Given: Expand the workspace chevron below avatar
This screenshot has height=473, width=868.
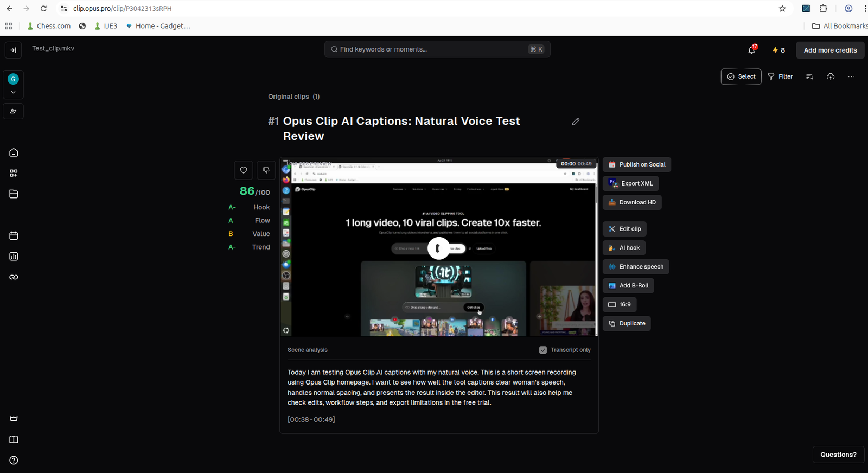Looking at the screenshot, I should pos(14,92).
